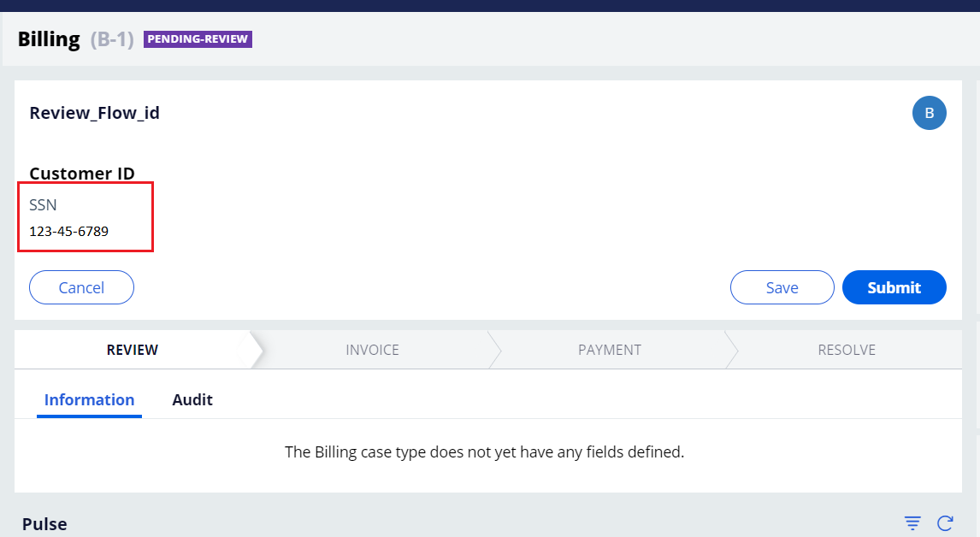Select the PAYMENT stage chevron
Screen dimensions: 980x537
pos(610,350)
